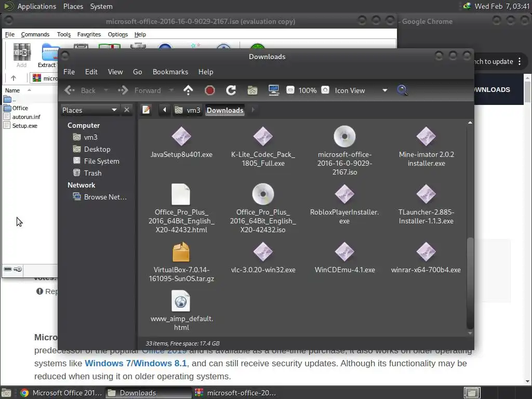Click the zoom in plus icon
This screenshot has height=399, width=532.
point(325,90)
